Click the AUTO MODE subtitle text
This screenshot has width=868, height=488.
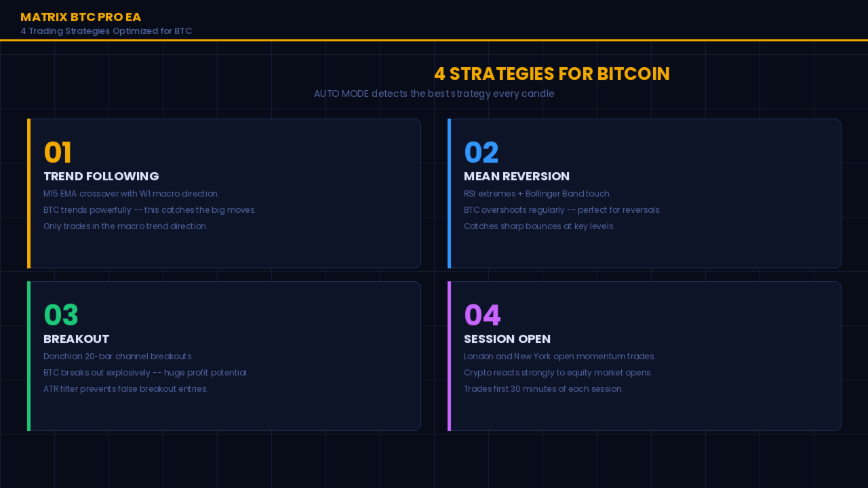434,94
